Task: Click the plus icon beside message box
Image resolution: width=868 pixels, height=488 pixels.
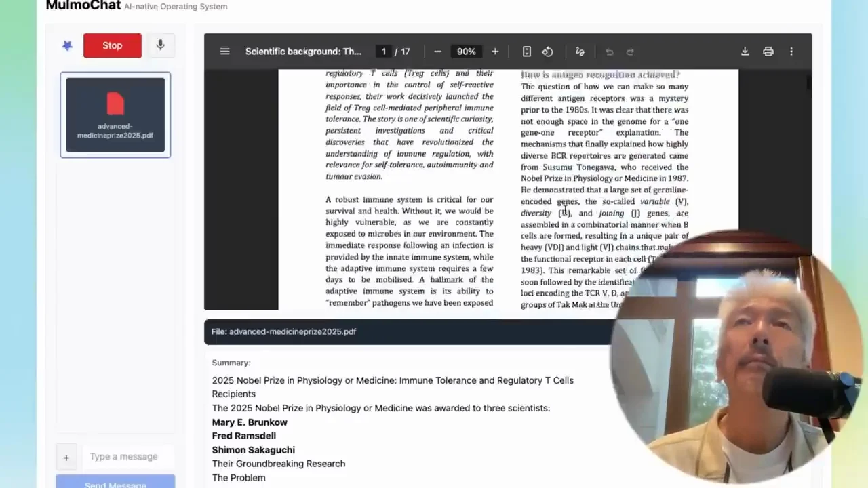Action: pyautogui.click(x=66, y=457)
